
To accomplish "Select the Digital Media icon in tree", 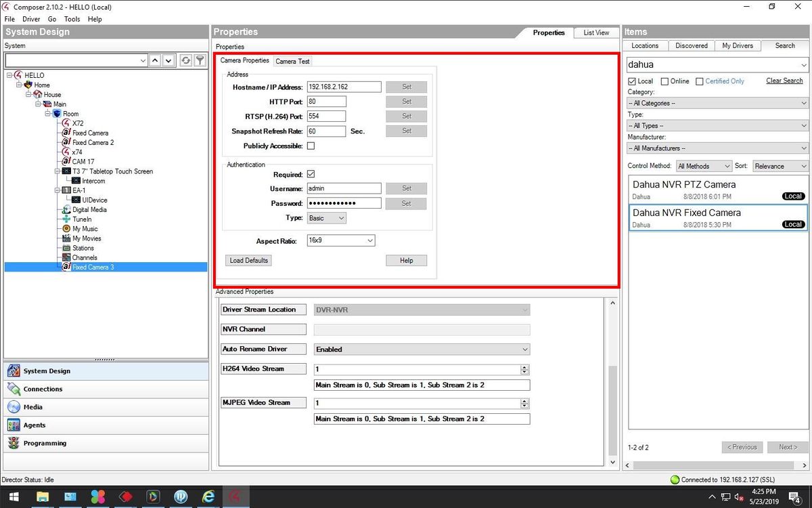I will point(66,210).
